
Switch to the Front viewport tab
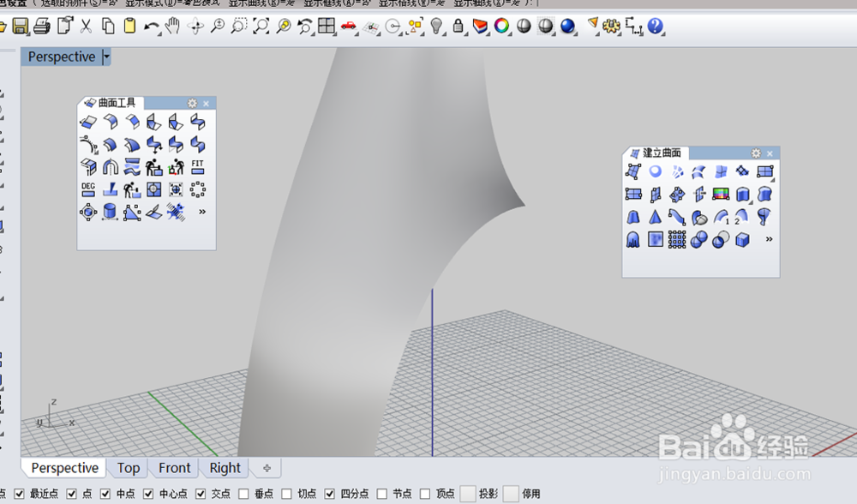tap(174, 468)
